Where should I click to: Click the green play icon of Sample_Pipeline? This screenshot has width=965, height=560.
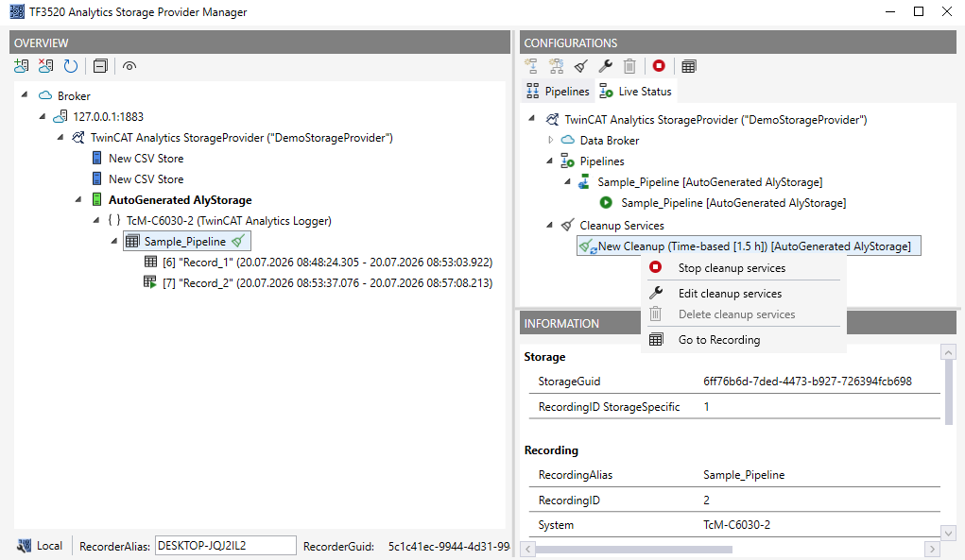tap(606, 202)
